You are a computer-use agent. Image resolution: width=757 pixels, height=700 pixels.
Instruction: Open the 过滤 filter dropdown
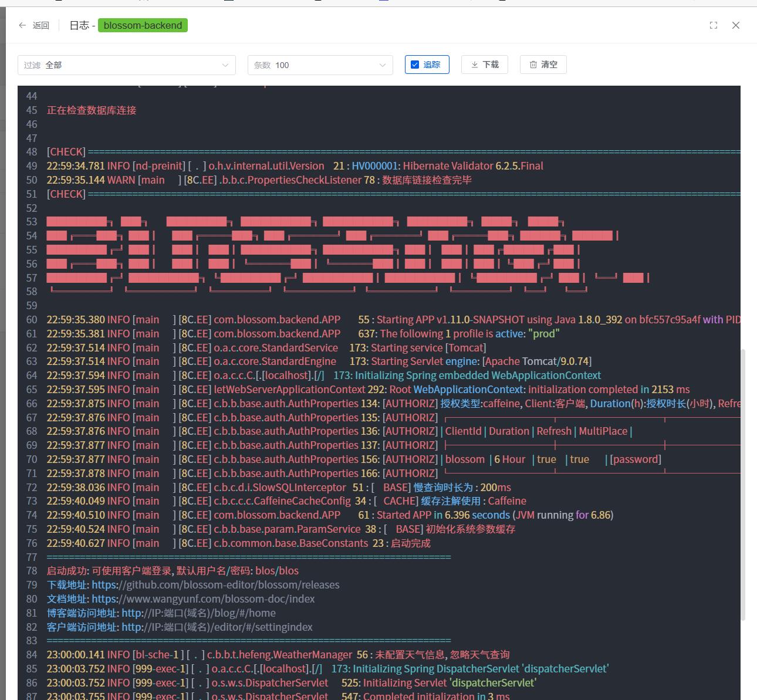pyautogui.click(x=127, y=65)
